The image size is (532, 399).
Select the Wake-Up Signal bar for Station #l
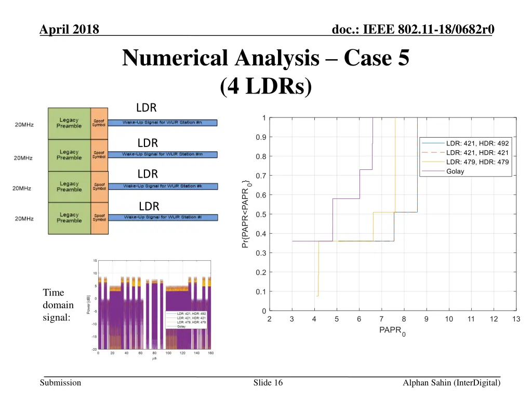(162, 217)
